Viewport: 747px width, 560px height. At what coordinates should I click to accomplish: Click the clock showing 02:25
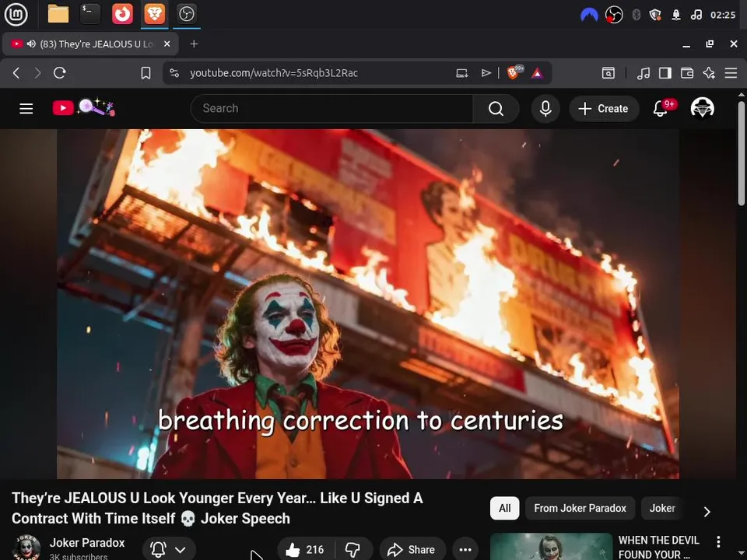723,15
